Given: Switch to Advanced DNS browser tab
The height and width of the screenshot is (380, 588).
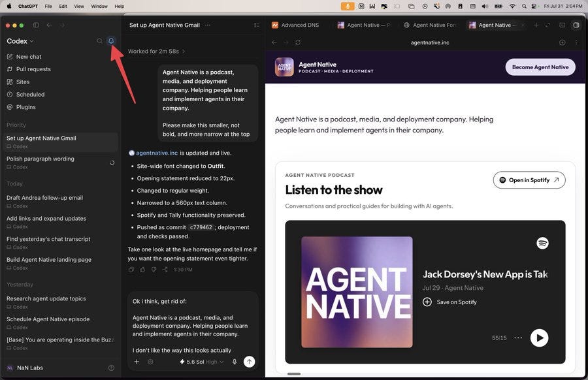Looking at the screenshot, I should coord(295,25).
